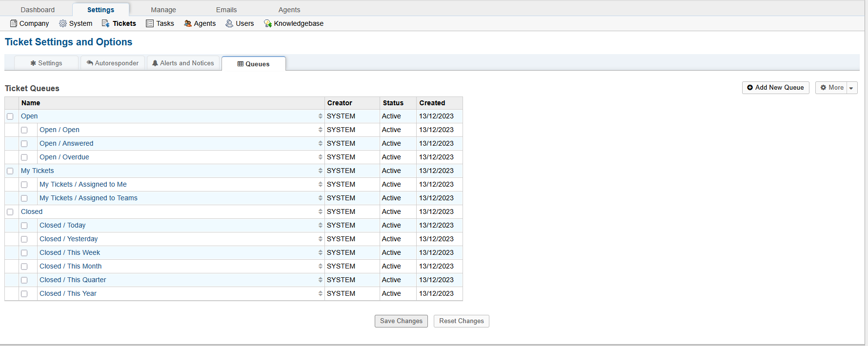Click the Add New Queue button
The height and width of the screenshot is (346, 868).
coord(775,88)
